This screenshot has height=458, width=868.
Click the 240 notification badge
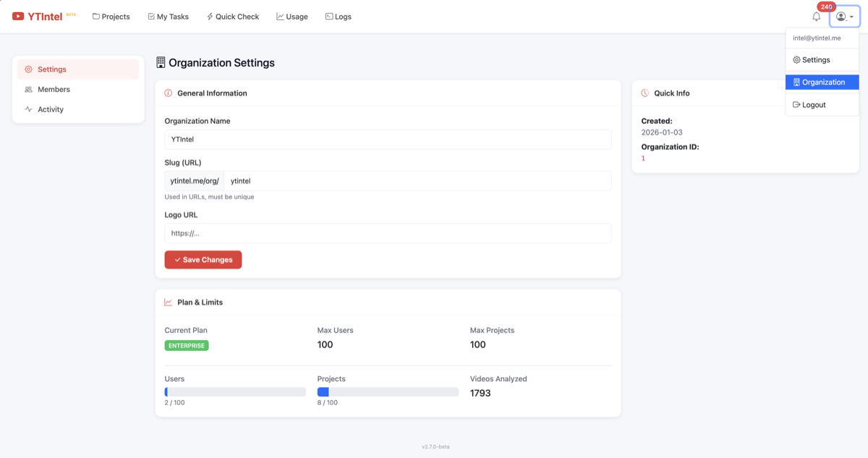tap(826, 7)
